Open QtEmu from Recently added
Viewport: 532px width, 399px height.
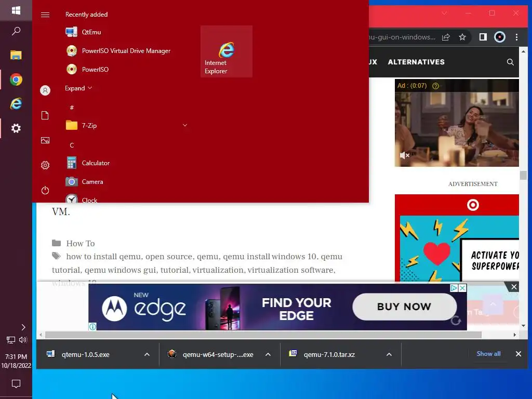pyautogui.click(x=126, y=32)
